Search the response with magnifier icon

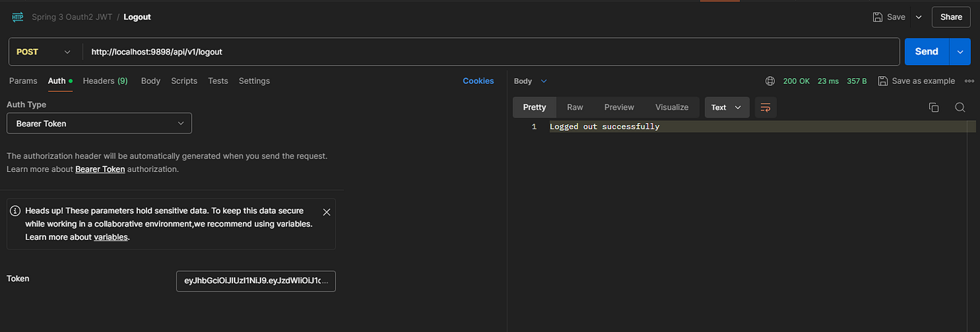click(x=960, y=108)
